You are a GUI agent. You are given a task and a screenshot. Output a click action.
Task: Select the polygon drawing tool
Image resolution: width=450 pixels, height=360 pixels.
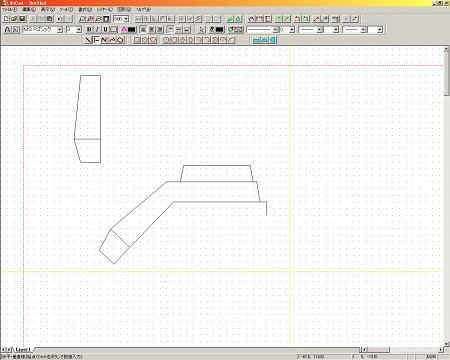[x=120, y=40]
